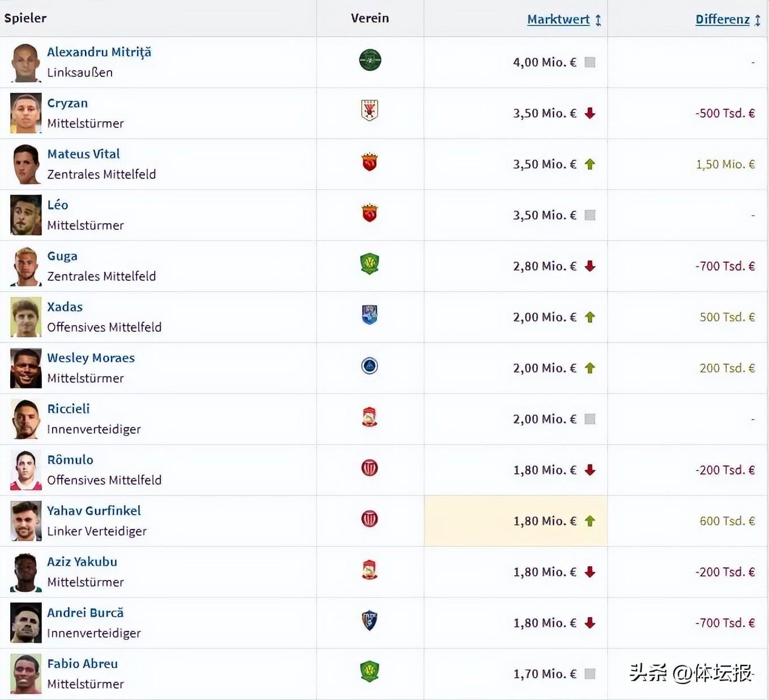Click Cryzan's red down-arrow value indicator
The image size is (769, 700).
coord(590,113)
